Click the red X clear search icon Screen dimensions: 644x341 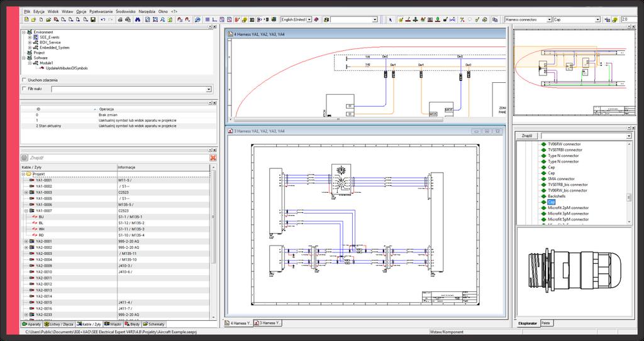pyautogui.click(x=213, y=158)
